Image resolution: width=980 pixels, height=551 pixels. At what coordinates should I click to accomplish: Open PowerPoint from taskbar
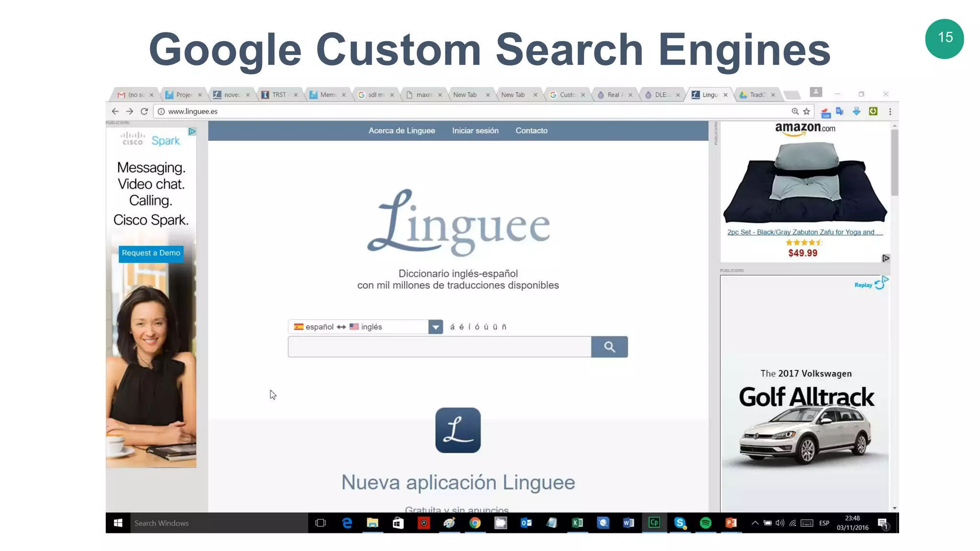[x=731, y=523]
